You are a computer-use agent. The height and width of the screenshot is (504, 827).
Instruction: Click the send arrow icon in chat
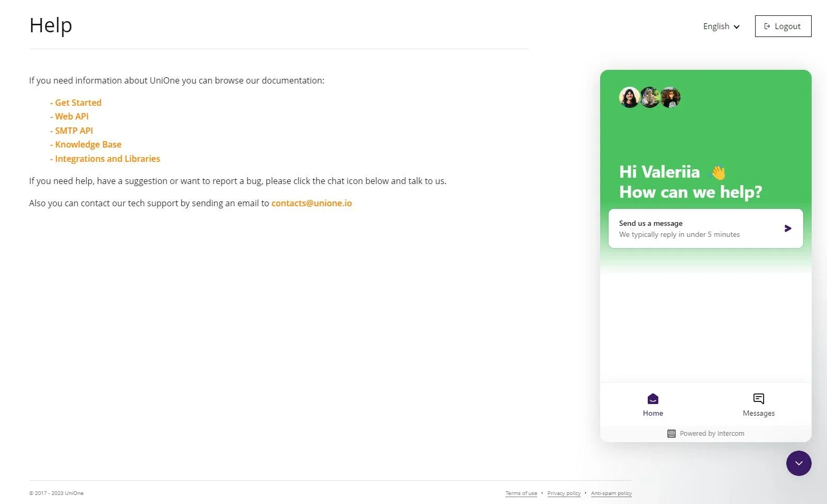click(x=788, y=228)
